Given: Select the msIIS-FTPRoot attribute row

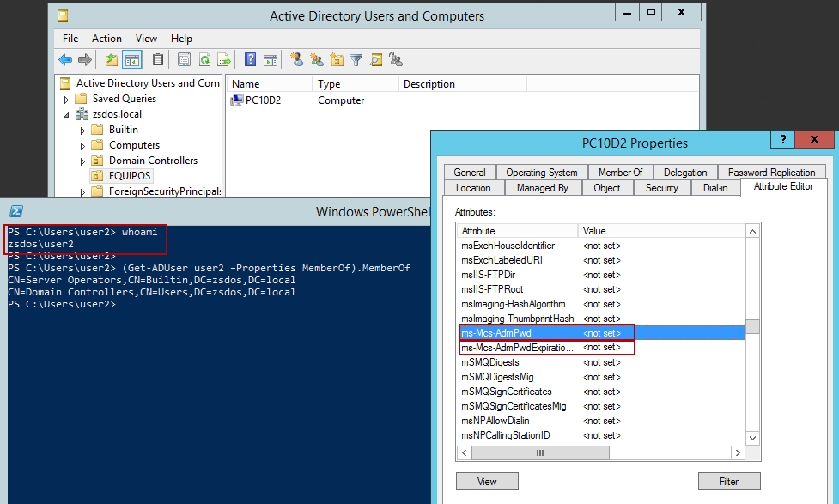Looking at the screenshot, I should coord(602,289).
